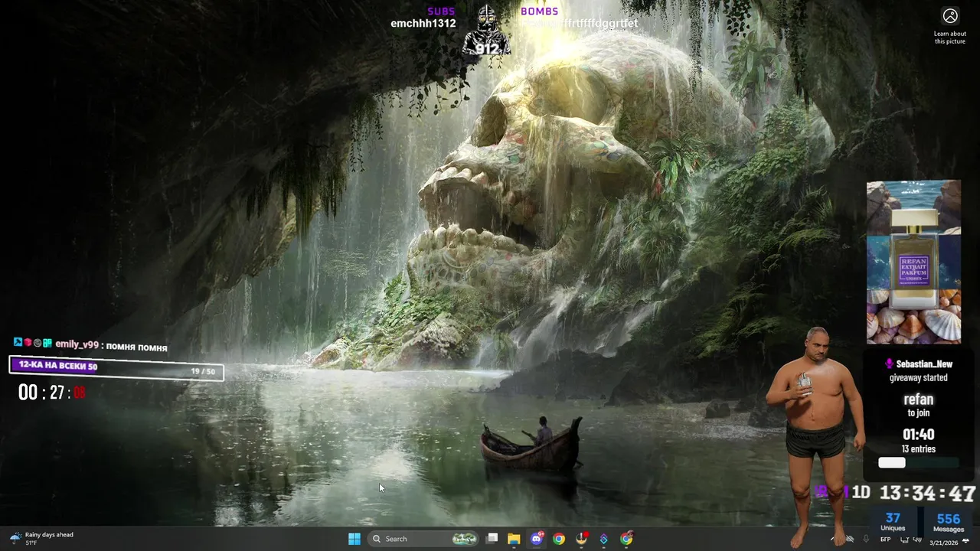Click the 'refan' giveaway keyword
Viewport: 980px width, 551px height.
point(919,399)
